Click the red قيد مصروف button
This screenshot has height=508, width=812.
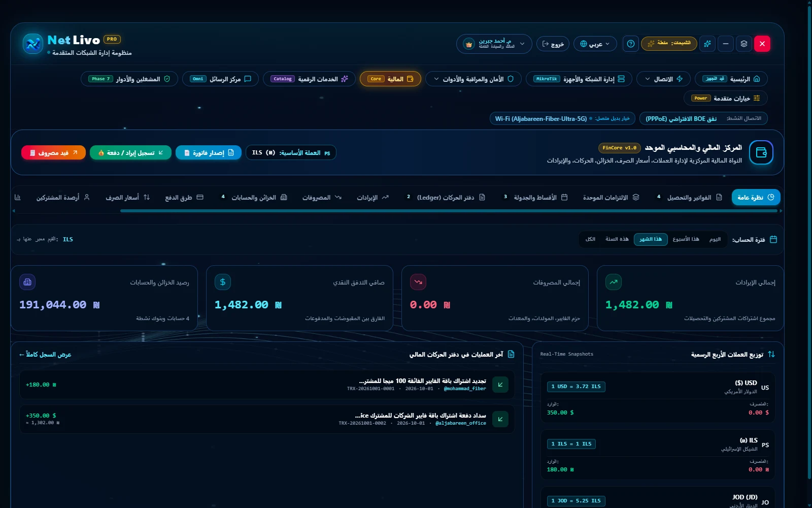tap(53, 152)
